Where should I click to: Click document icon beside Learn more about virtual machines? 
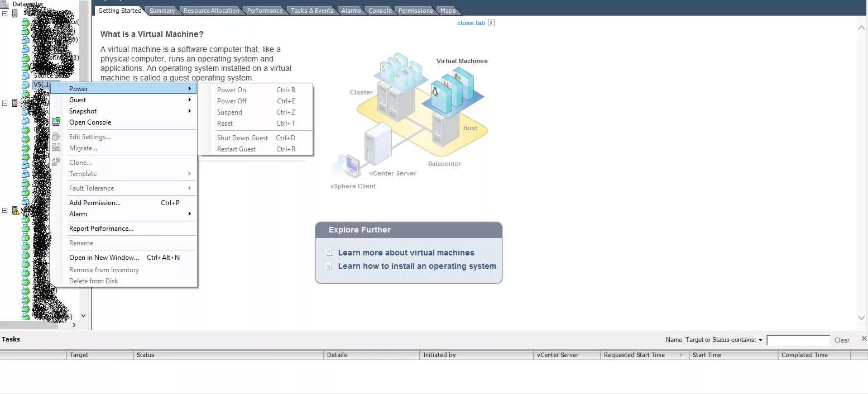click(329, 253)
